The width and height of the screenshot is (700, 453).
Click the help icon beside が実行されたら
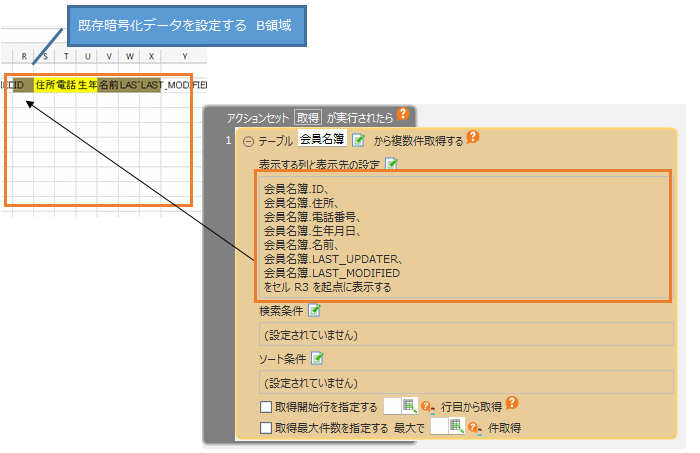point(403,114)
